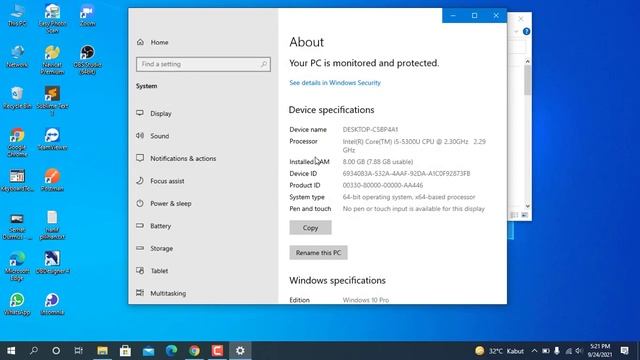Open the WhatsApp desktop shortcut
The image size is (640, 360).
point(17,303)
